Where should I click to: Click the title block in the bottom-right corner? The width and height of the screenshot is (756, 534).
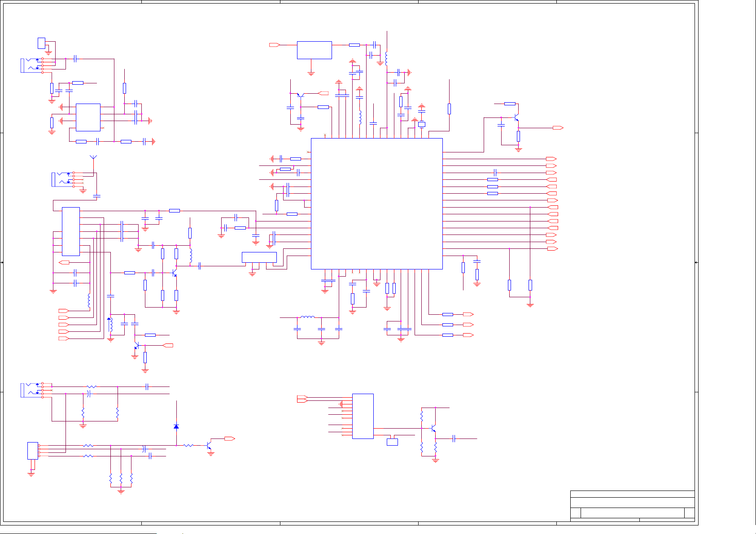[x=633, y=507]
